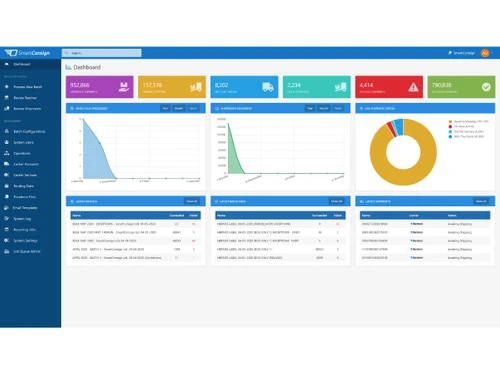Open Job Queue Admin in sidebar

point(30,251)
